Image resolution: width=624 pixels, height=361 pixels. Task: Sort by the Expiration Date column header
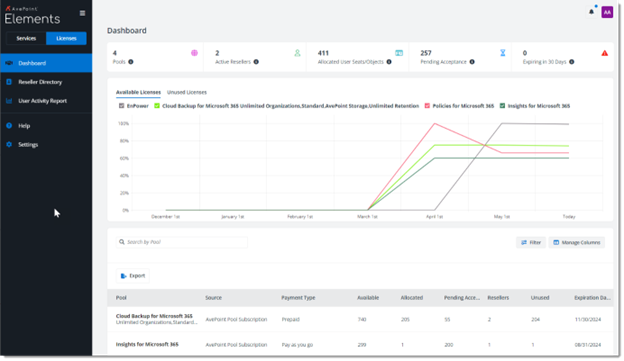pyautogui.click(x=592, y=298)
